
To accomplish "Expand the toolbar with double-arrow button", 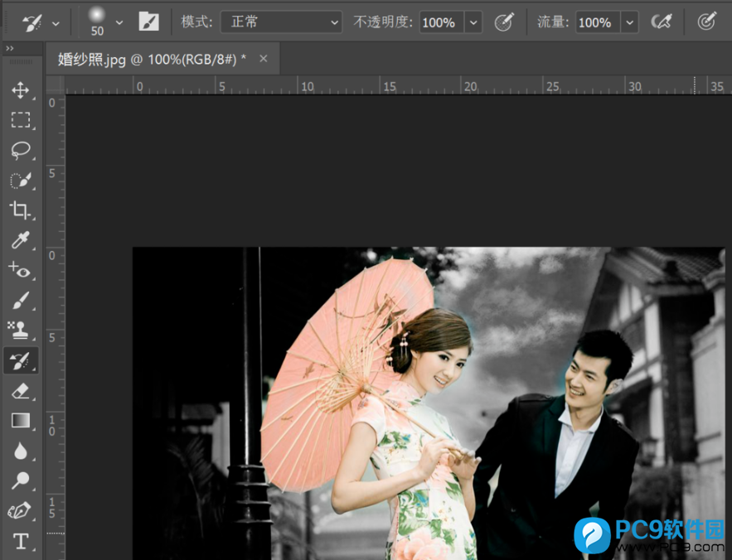I will pyautogui.click(x=10, y=49).
